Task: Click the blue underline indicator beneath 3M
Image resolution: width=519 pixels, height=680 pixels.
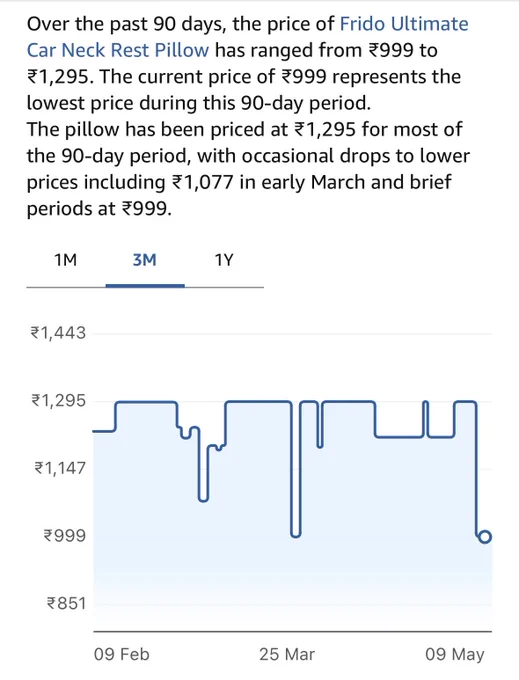Action: tap(145, 286)
